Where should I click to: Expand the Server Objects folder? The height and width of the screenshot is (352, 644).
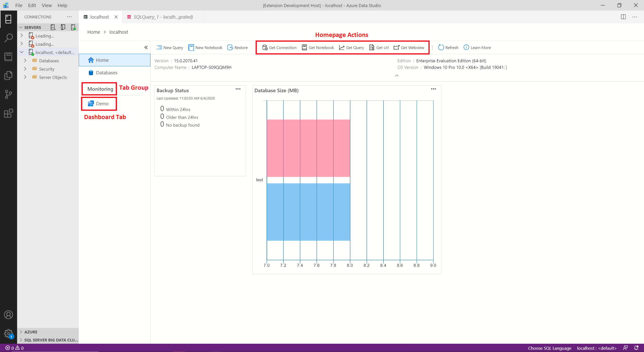(25, 77)
